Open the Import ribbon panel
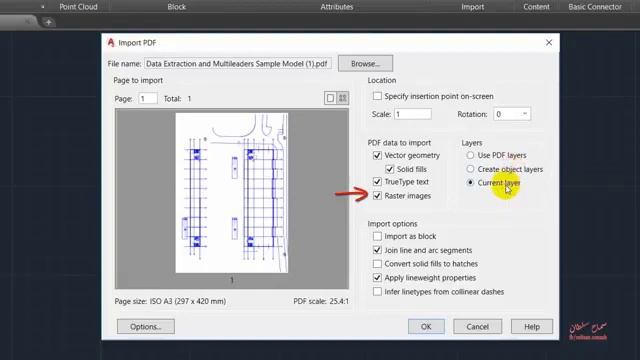The height and width of the screenshot is (360, 640). 473,7
